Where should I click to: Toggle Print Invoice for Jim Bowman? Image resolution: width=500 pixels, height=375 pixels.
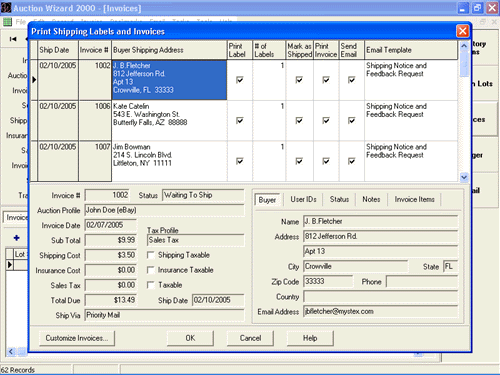[x=326, y=161]
